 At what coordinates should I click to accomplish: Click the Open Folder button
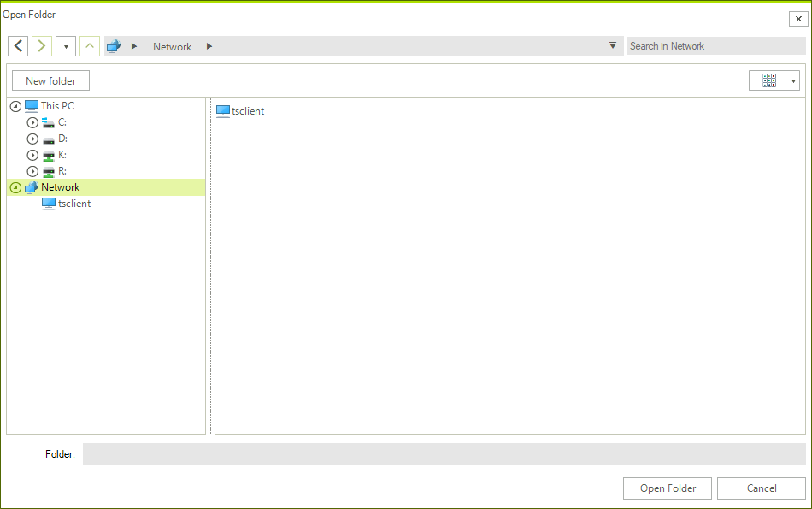tap(667, 488)
